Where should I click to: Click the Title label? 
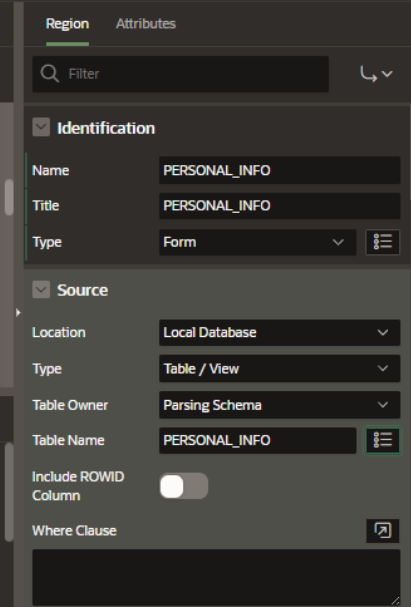(x=46, y=206)
